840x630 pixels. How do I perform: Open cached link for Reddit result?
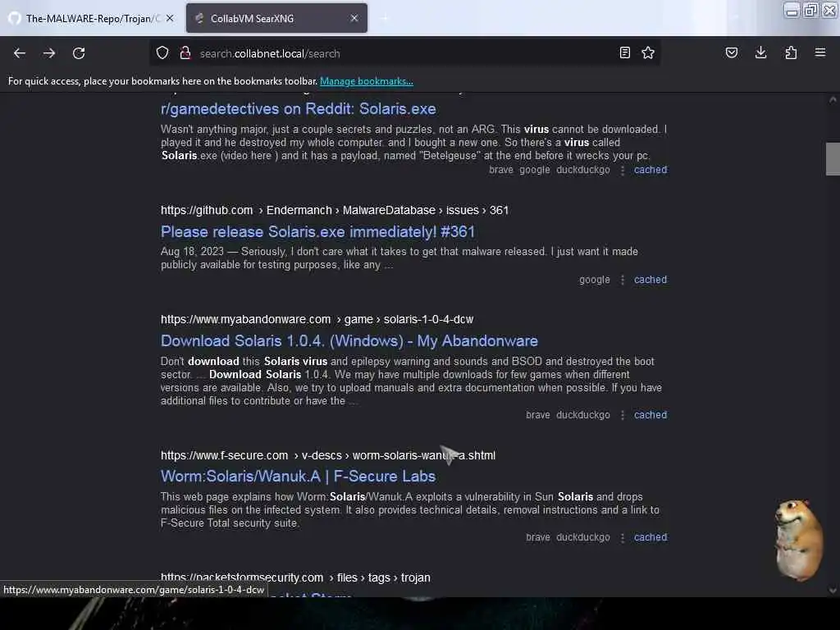tap(651, 170)
